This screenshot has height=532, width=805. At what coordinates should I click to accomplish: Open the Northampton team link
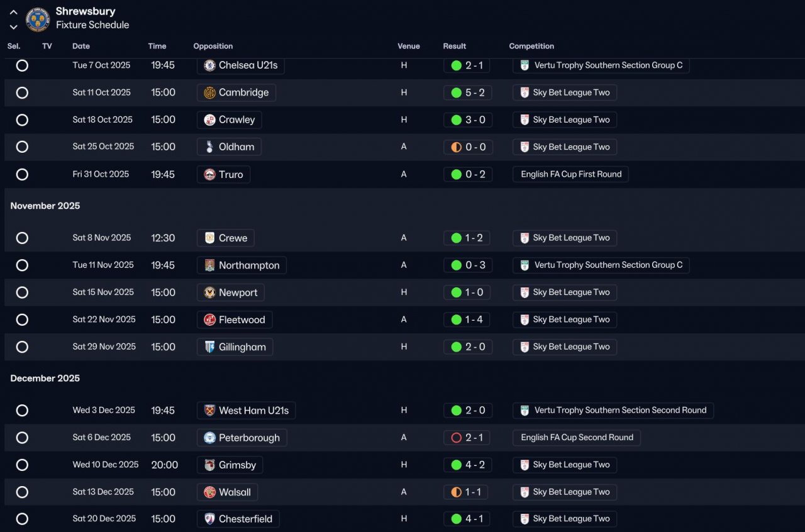point(249,265)
